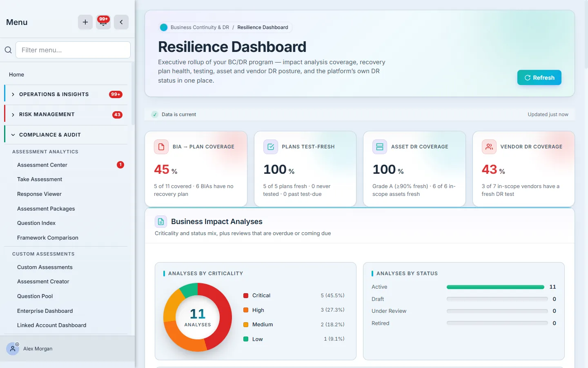
Task: Click Low green legend swatch
Action: tap(246, 339)
